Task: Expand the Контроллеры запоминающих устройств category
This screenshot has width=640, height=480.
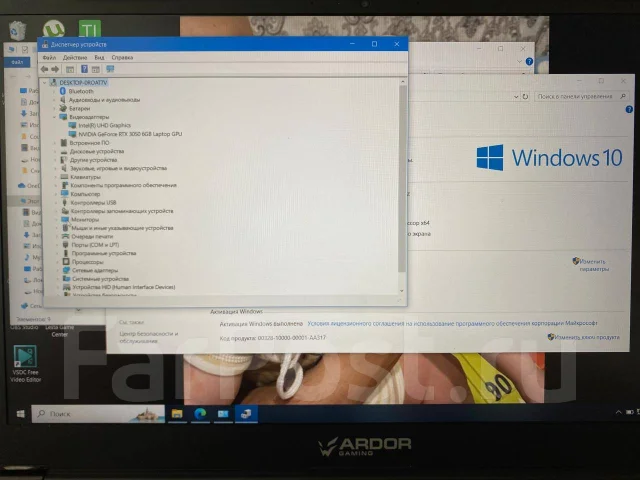Action: 56,211
